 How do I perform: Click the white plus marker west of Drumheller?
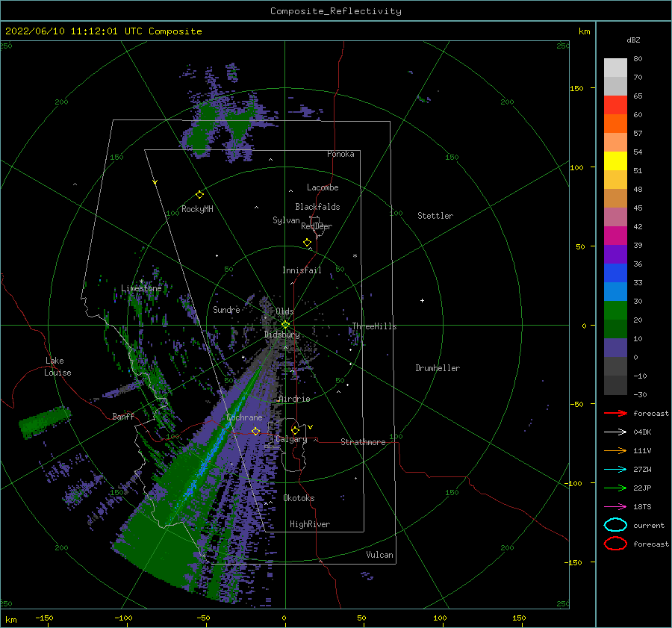[422, 300]
